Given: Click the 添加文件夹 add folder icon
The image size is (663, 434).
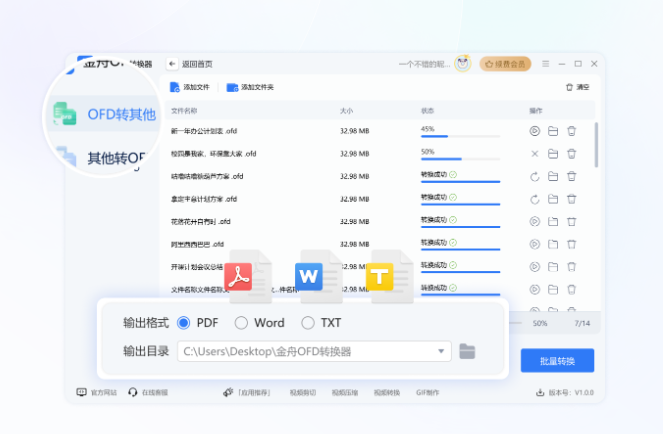Looking at the screenshot, I should click(232, 87).
